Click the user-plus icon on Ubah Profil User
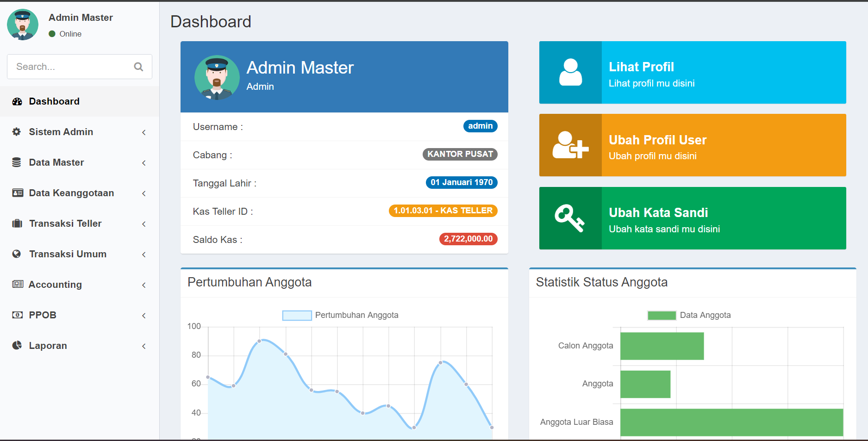 (x=570, y=145)
